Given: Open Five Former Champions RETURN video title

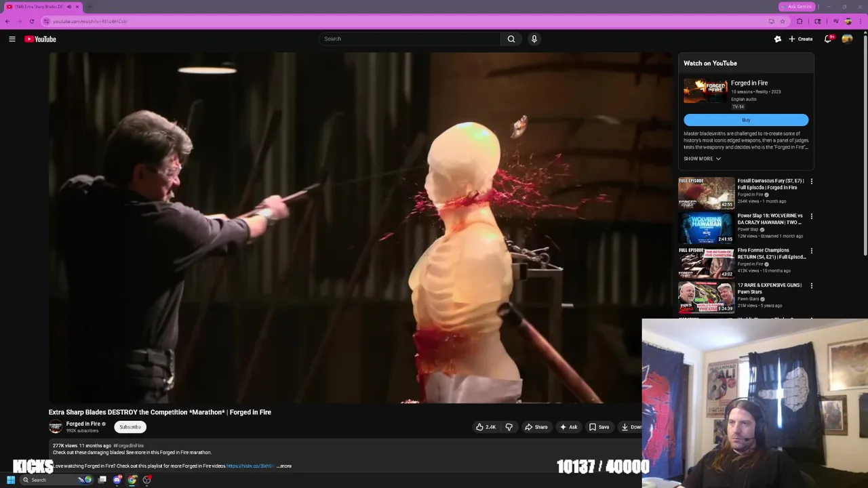Looking at the screenshot, I should click(772, 253).
